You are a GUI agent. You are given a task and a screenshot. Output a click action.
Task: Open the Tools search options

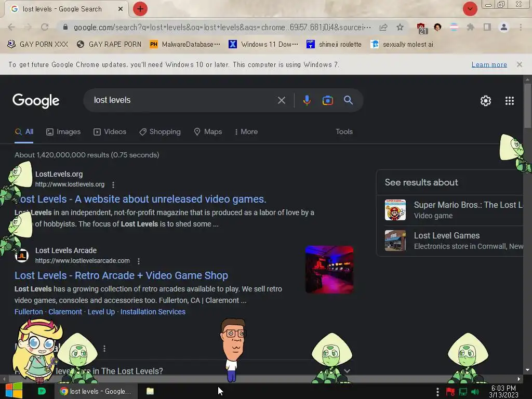click(344, 131)
